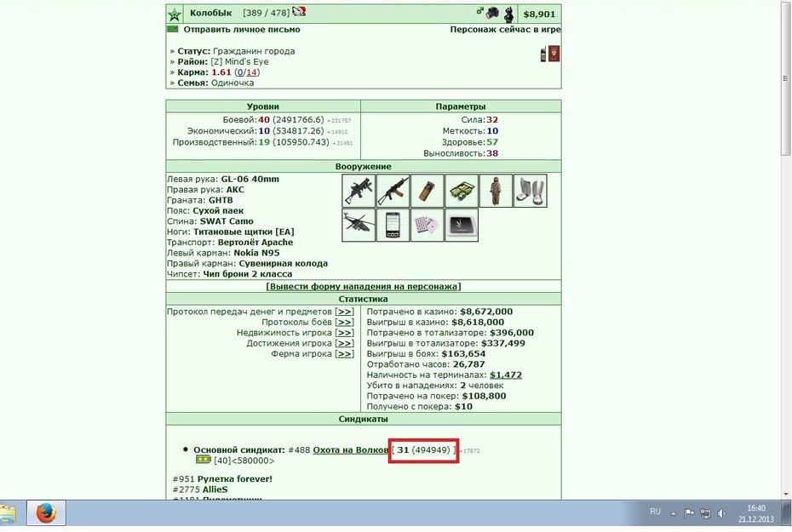Image resolution: width=792 pixels, height=532 pixels.
Task: Click the scrollbar down arrow
Action: pos(785,495)
